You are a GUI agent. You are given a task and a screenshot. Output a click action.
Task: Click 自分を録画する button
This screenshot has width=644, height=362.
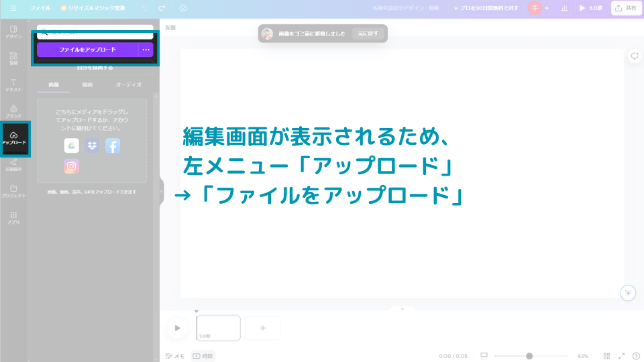tap(95, 68)
